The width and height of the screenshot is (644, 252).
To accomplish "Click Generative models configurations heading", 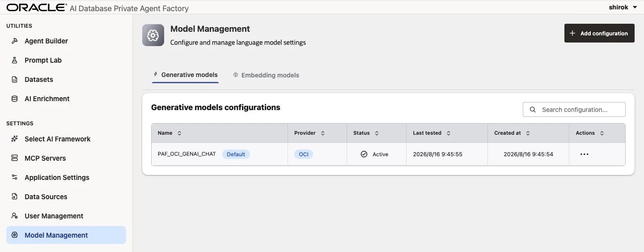I will 216,107.
